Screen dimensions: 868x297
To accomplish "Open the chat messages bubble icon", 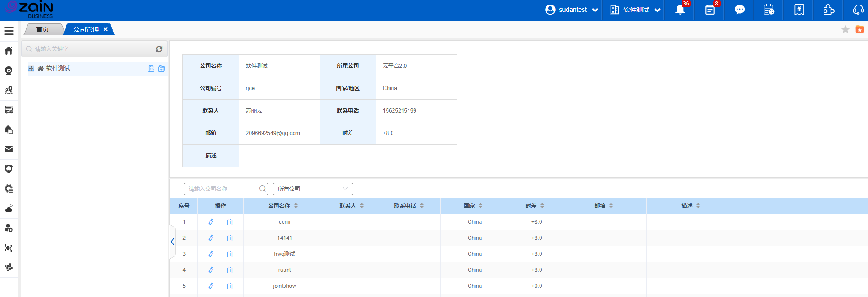I will pos(739,10).
